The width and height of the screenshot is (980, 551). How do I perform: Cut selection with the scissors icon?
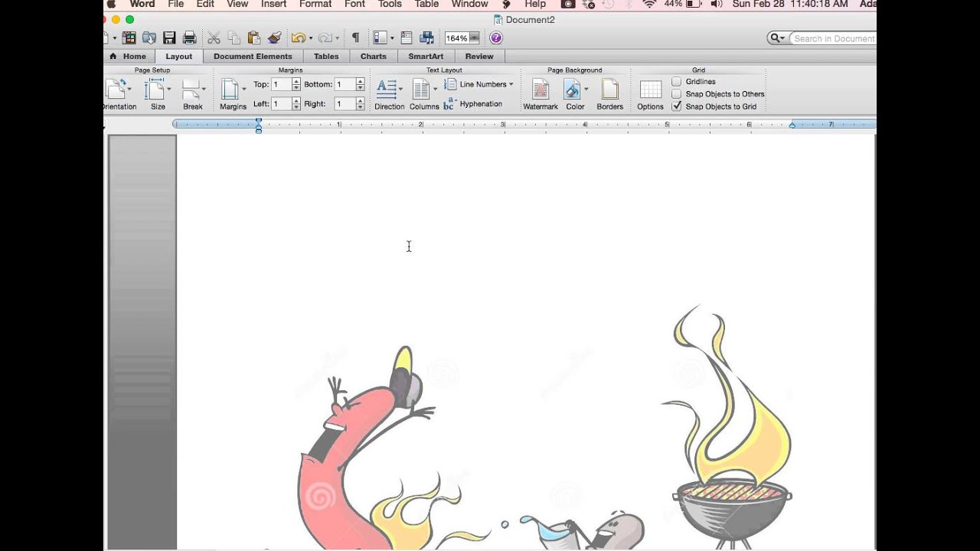point(214,37)
